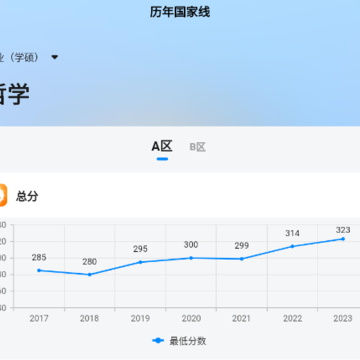Click the 2017 x-axis label
The width and height of the screenshot is (360, 360).
pyautogui.click(x=39, y=319)
